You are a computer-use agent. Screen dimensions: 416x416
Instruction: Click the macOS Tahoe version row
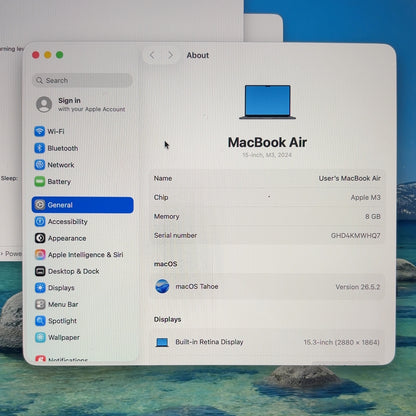point(267,287)
